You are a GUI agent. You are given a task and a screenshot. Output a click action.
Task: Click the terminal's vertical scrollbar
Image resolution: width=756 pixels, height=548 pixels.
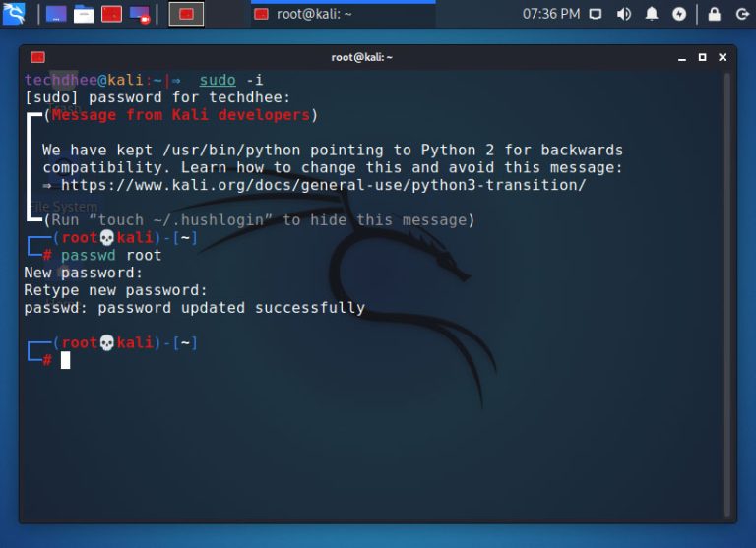coord(727,294)
